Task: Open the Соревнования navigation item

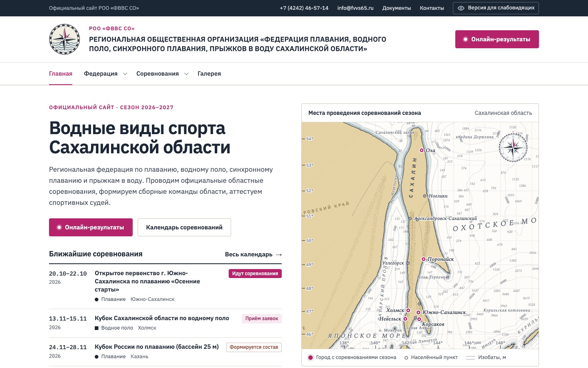Action: 158,74
